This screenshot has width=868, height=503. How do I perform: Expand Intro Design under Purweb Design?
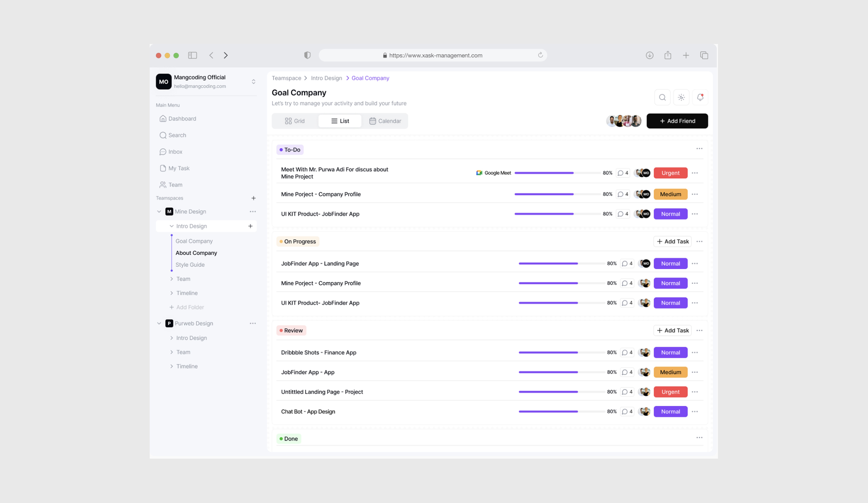coord(172,338)
